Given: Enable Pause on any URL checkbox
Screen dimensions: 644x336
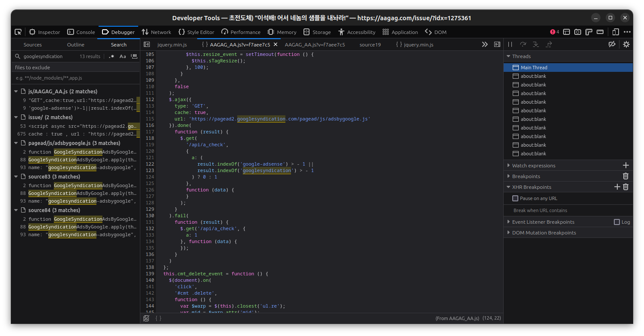Looking at the screenshot, I should [x=515, y=198].
